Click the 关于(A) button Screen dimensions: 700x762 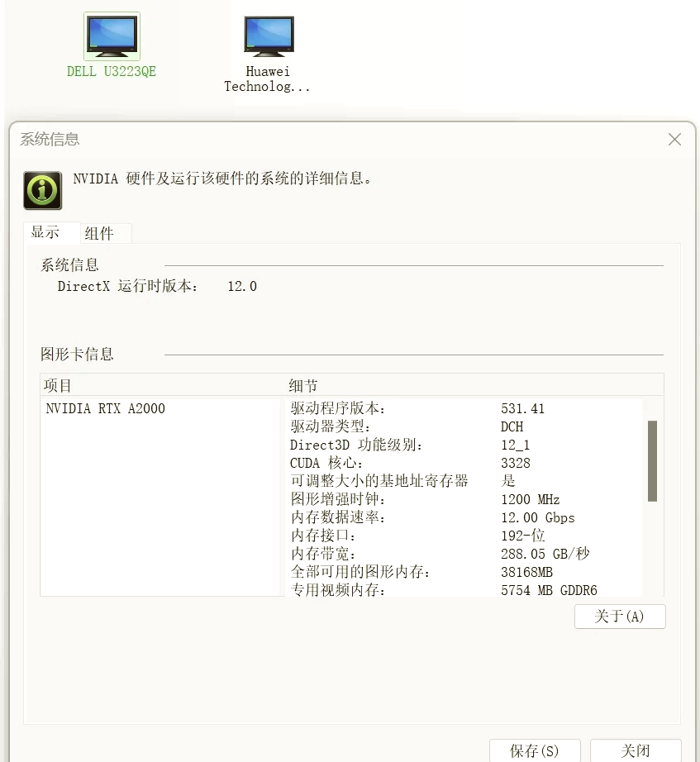point(620,617)
